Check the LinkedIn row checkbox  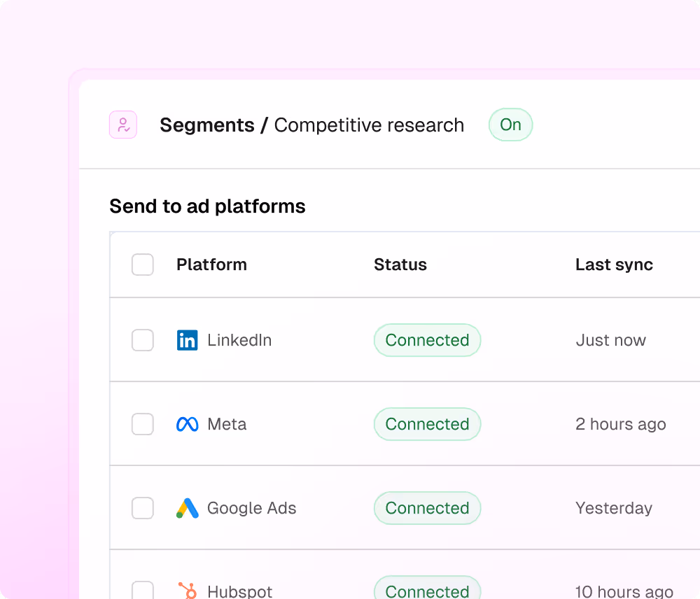pyautogui.click(x=143, y=340)
